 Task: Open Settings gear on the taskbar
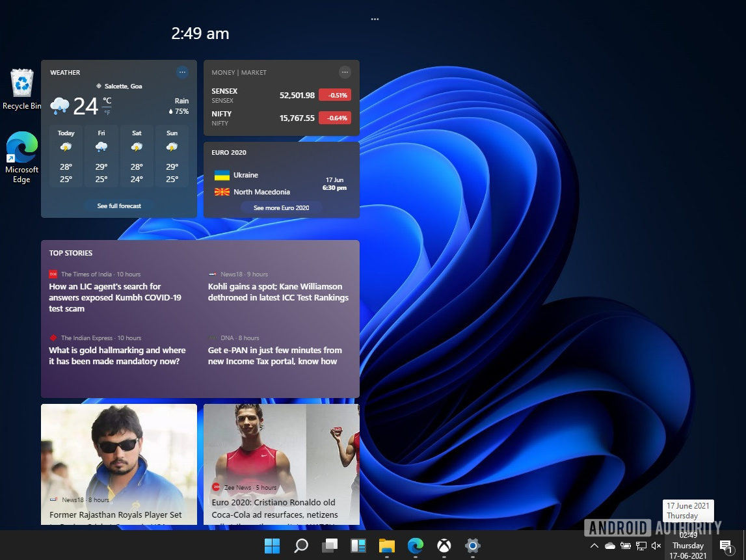coord(473,546)
